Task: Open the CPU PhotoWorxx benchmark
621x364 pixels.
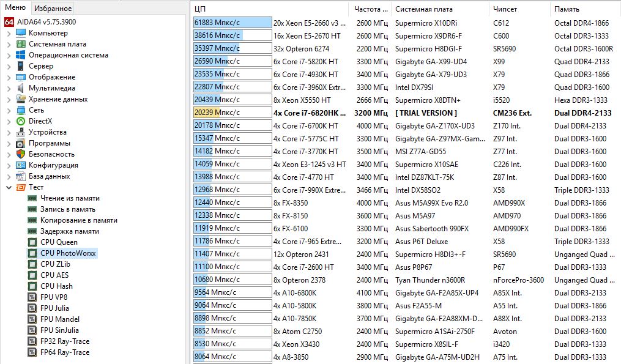Action: [x=68, y=253]
